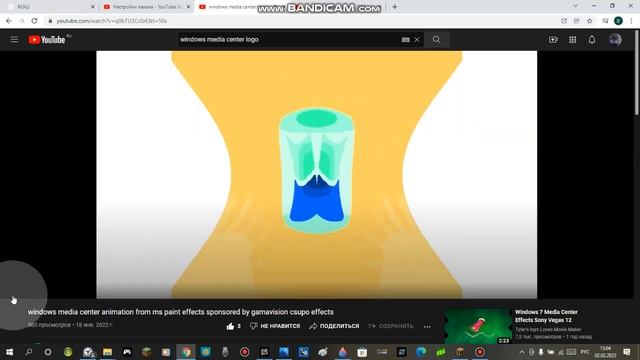Click the ПОДЕЛИТЬСЯ share button
Screen dimensions: 640x360
[334, 326]
